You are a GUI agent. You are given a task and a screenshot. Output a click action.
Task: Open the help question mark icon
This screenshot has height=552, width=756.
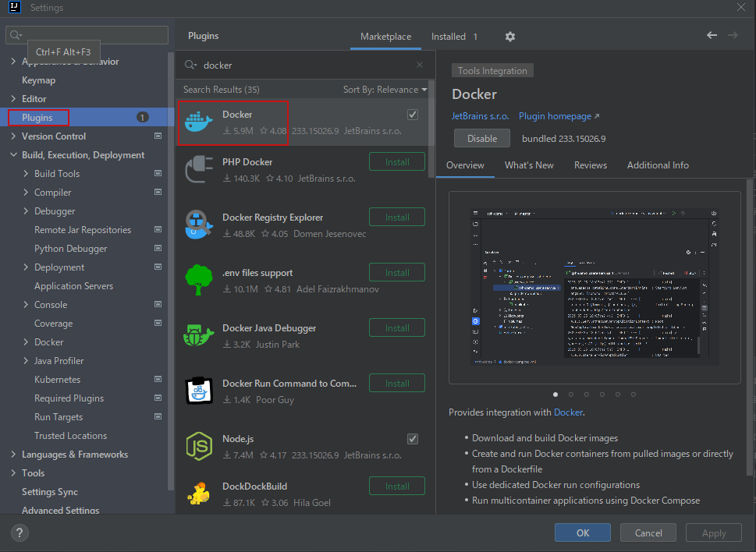pyautogui.click(x=20, y=533)
